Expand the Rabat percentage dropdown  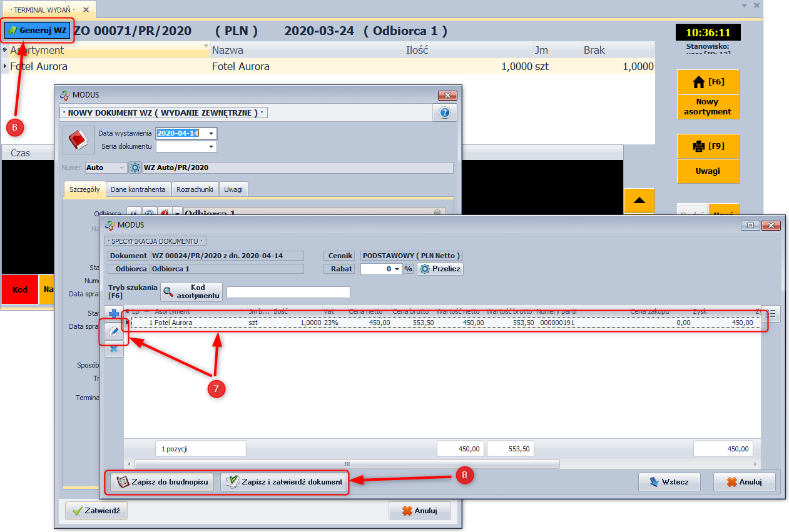pyautogui.click(x=397, y=269)
